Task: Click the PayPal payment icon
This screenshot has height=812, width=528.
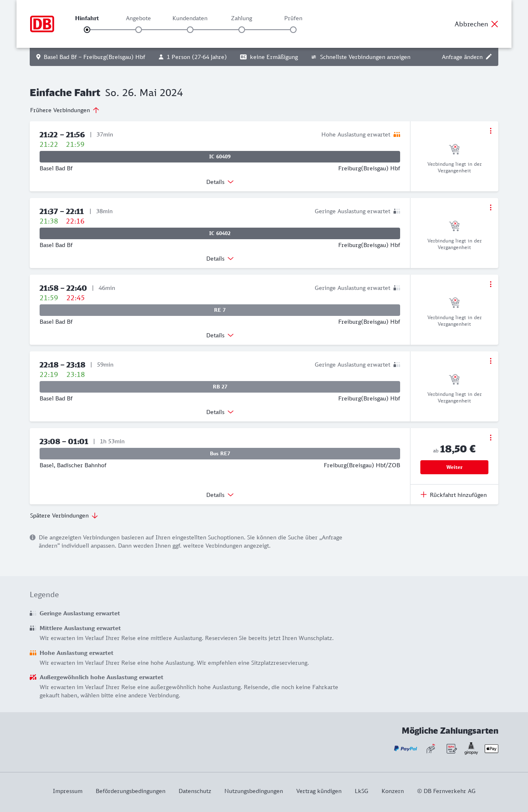Action: (405, 748)
